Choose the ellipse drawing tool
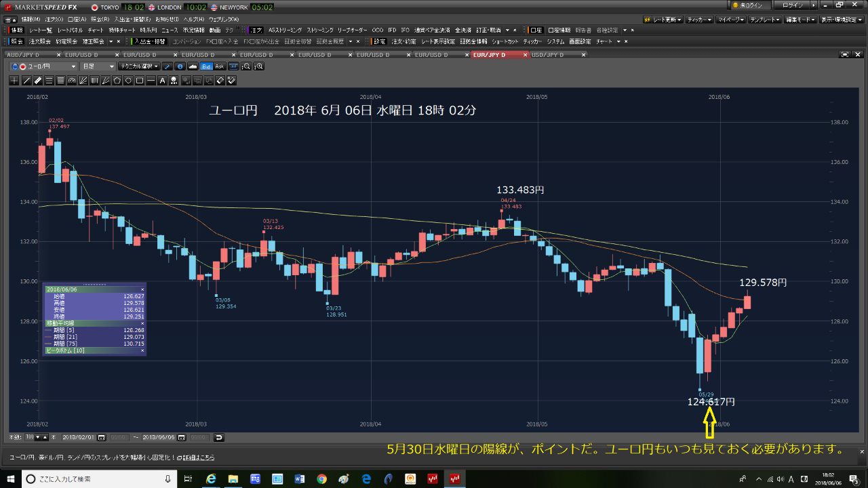Image resolution: width=868 pixels, height=488 pixels. [128, 81]
